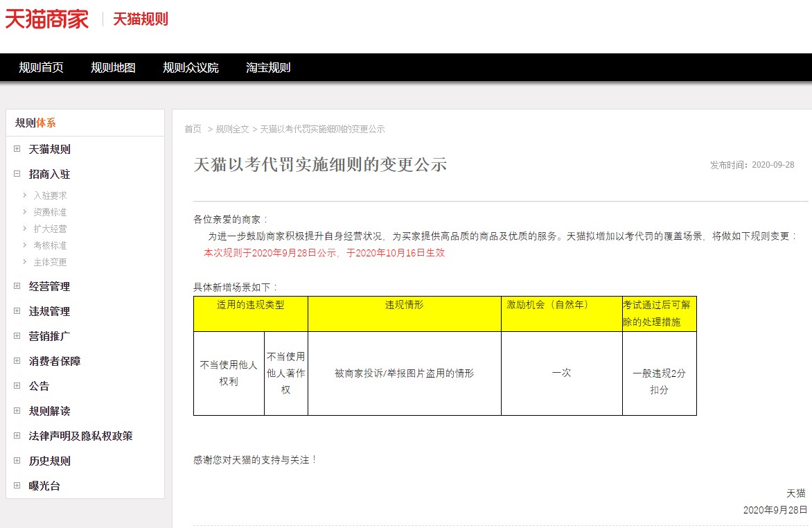This screenshot has width=812, height=528.
Task: Expand the 规则解读 plus icon
Action: (17, 410)
